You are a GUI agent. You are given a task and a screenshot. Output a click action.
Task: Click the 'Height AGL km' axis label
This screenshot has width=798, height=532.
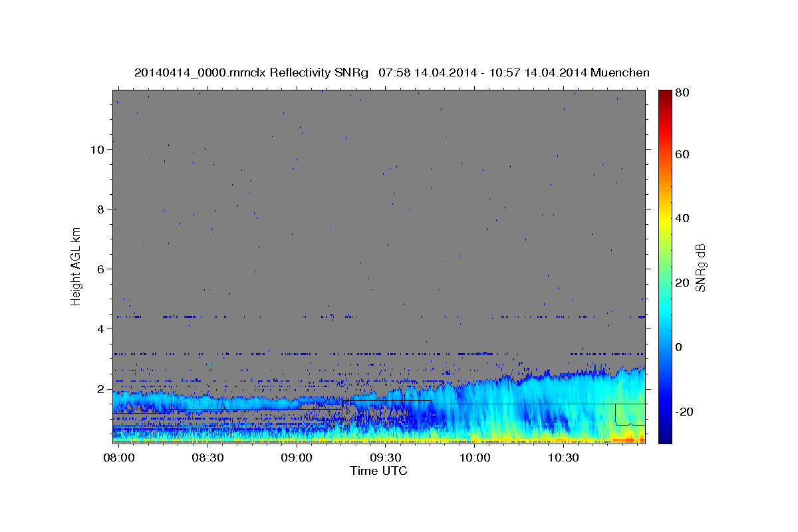pyautogui.click(x=76, y=266)
